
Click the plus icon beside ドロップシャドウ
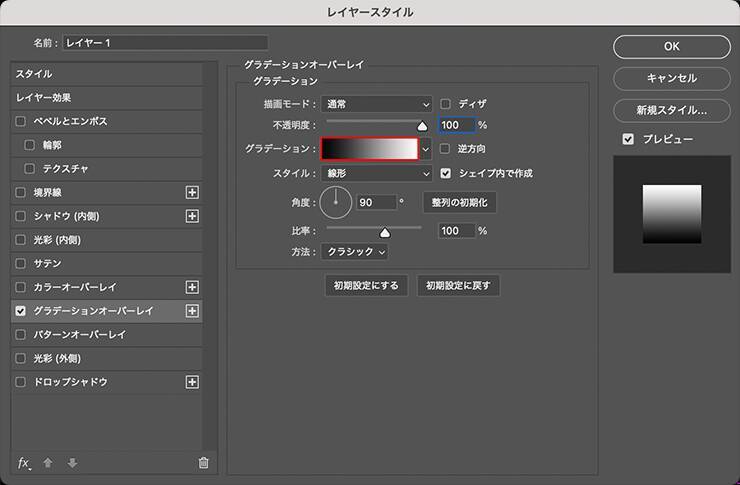193,382
